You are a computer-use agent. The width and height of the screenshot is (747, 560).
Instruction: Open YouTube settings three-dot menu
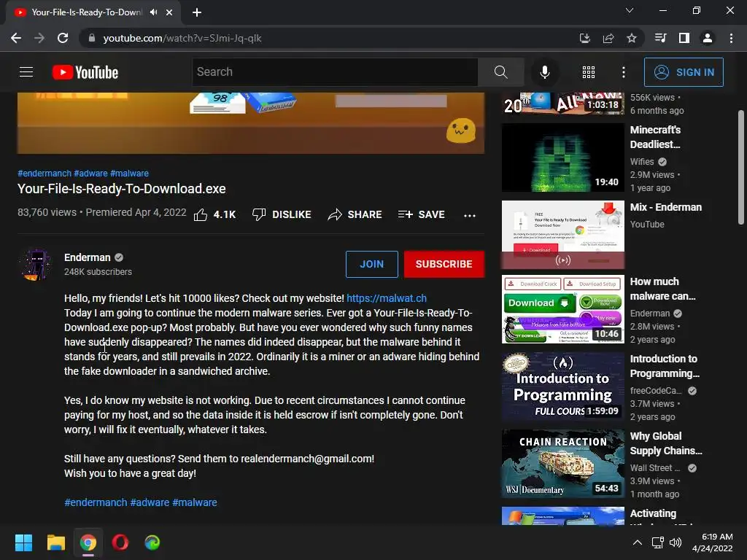(x=624, y=72)
